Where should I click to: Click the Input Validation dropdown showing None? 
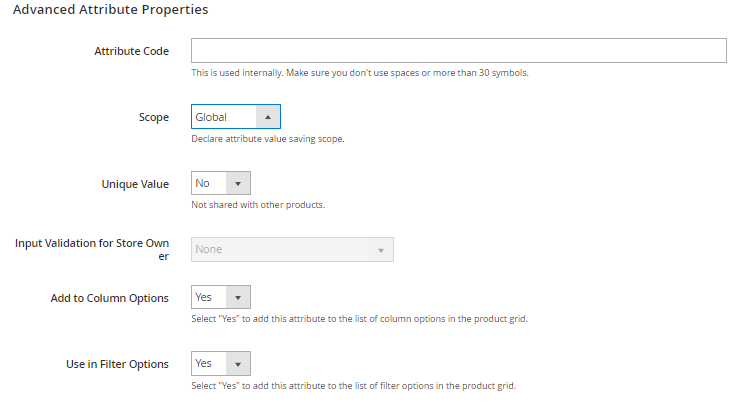pos(280,249)
